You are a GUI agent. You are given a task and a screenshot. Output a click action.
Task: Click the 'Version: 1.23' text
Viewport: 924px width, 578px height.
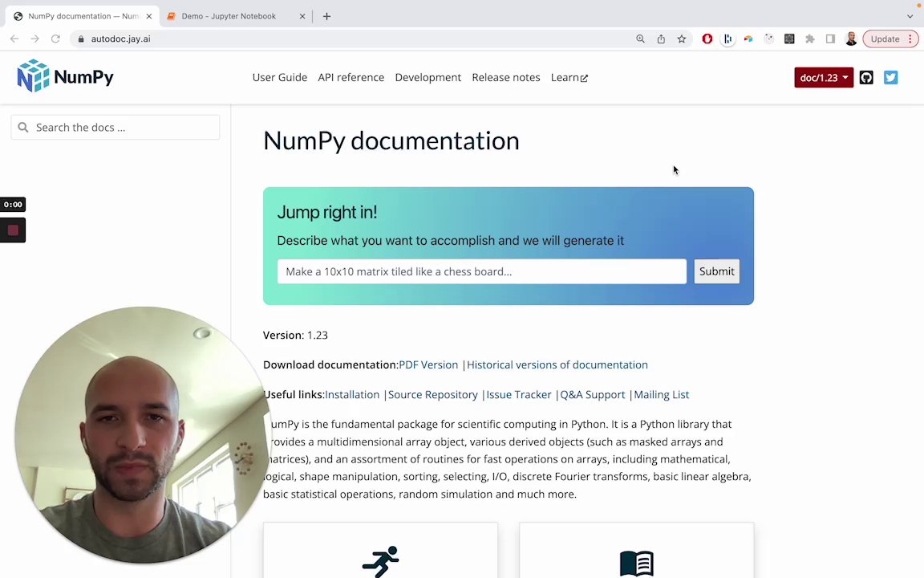pos(295,335)
